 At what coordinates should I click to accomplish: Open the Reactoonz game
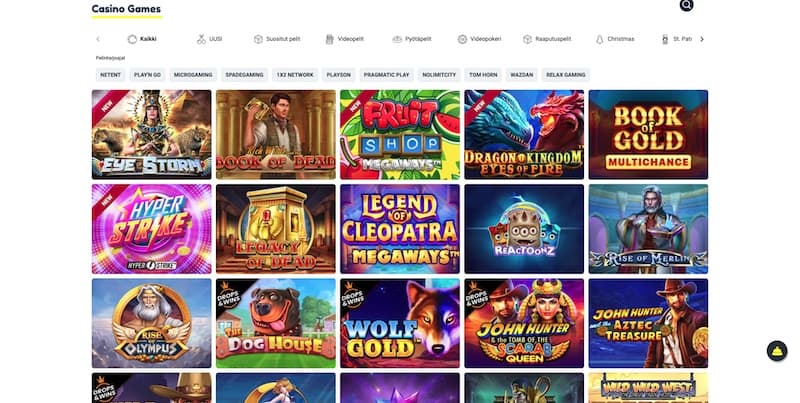click(524, 229)
